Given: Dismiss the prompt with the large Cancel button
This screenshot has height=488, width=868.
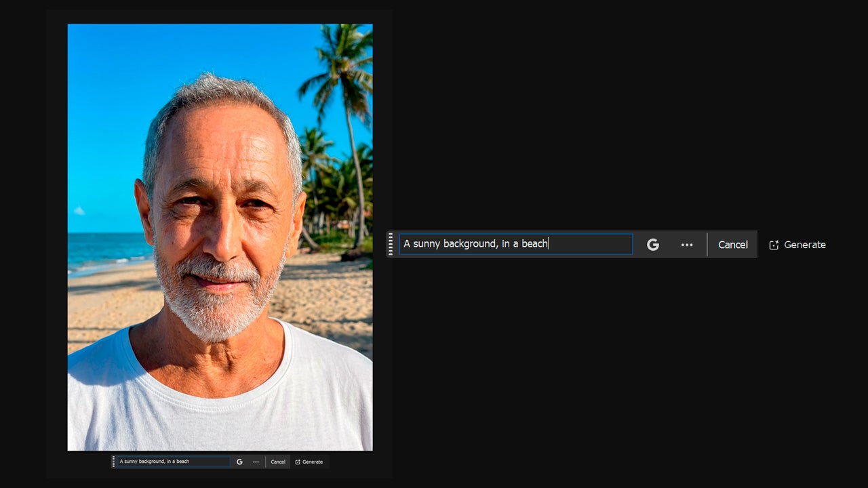Looking at the screenshot, I should [x=732, y=245].
